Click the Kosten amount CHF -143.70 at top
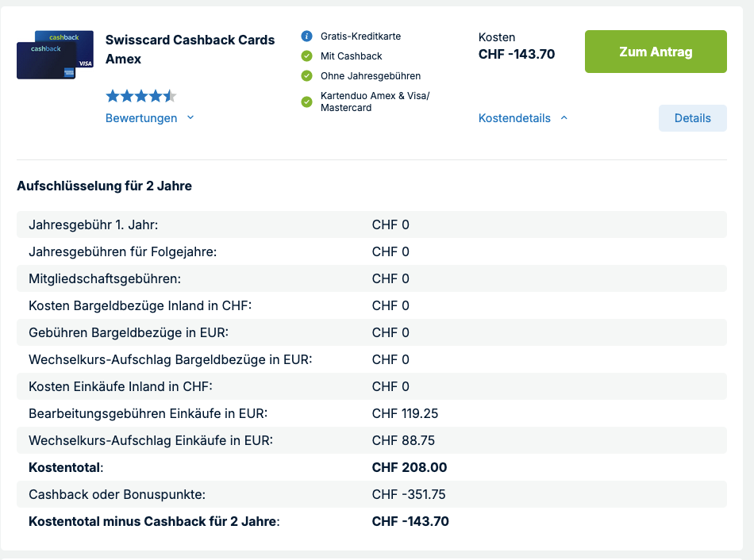Screen dimensions: 754x560 [517, 55]
